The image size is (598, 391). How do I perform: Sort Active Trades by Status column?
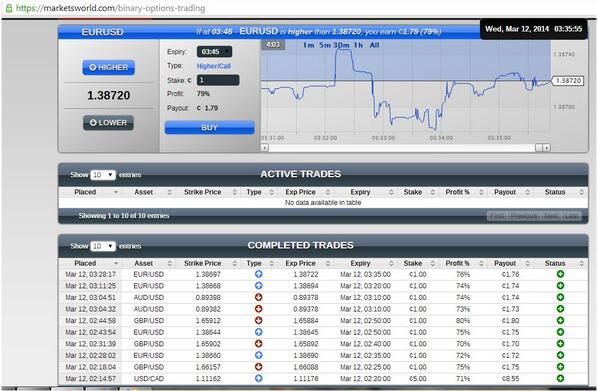[x=560, y=192]
